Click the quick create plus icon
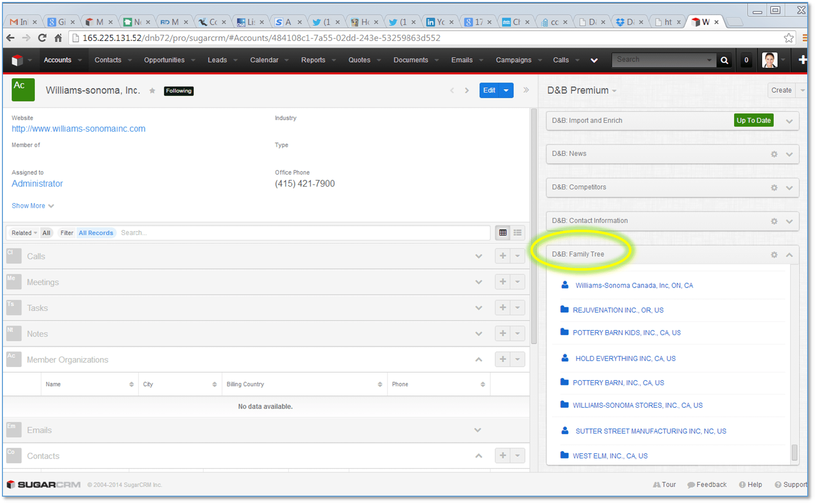The image size is (816, 504). (802, 60)
